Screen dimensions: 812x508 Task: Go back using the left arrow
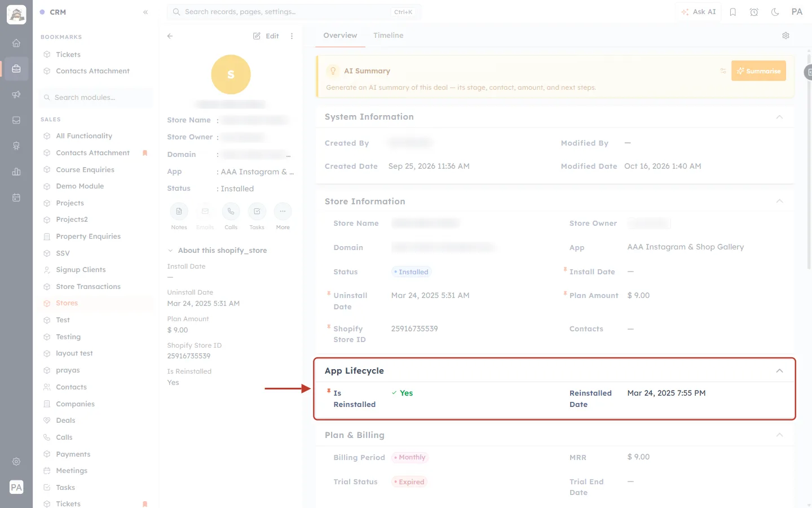point(170,36)
